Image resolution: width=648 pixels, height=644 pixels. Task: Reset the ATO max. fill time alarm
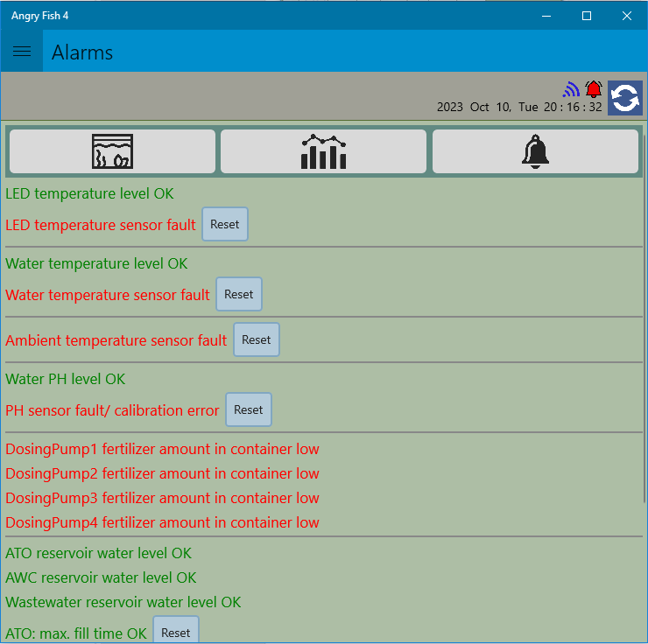point(176,630)
